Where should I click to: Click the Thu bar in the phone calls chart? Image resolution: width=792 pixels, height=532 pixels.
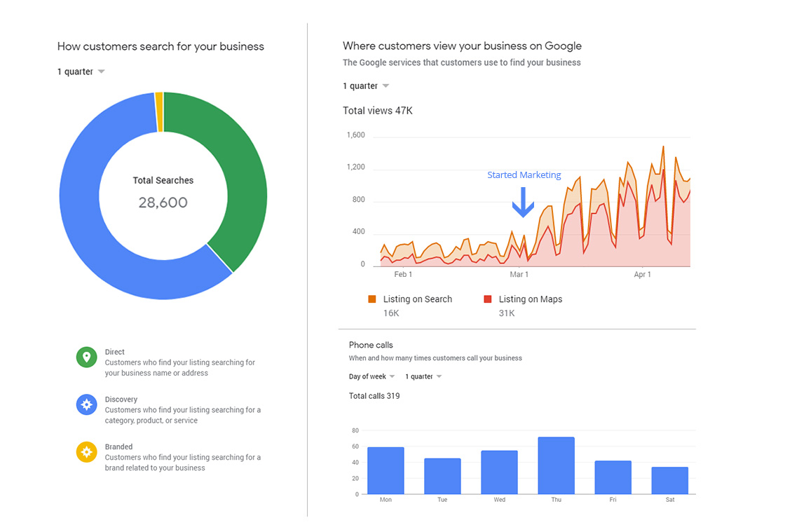[x=556, y=466]
